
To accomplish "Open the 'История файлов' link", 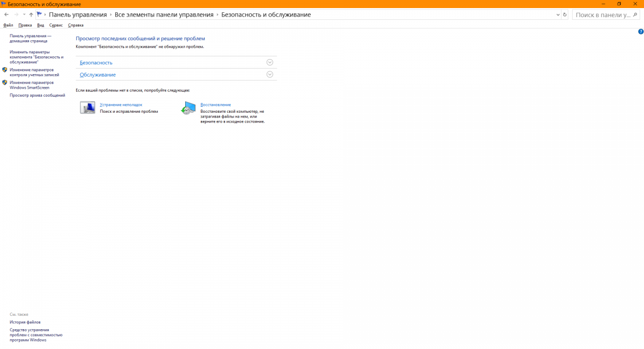I will click(25, 322).
